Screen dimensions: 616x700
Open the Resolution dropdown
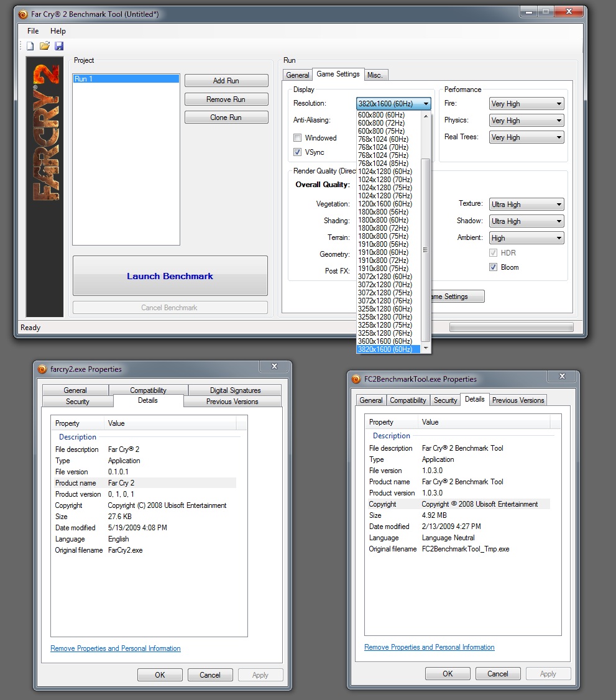tap(393, 104)
